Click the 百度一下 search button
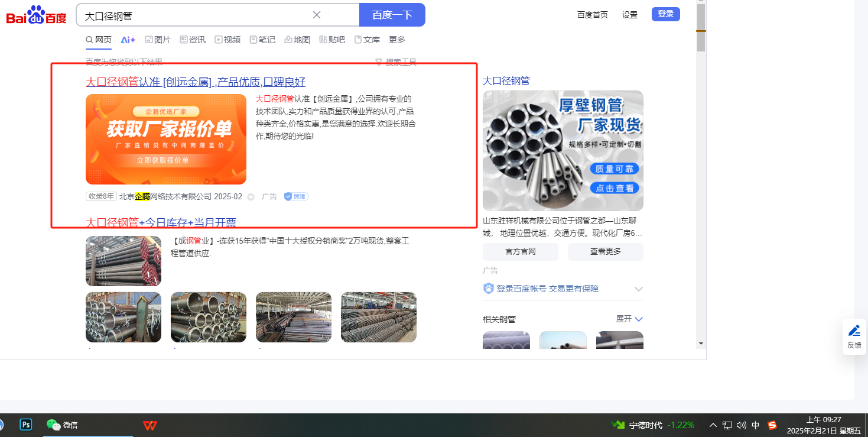868x437 pixels. pyautogui.click(x=392, y=15)
